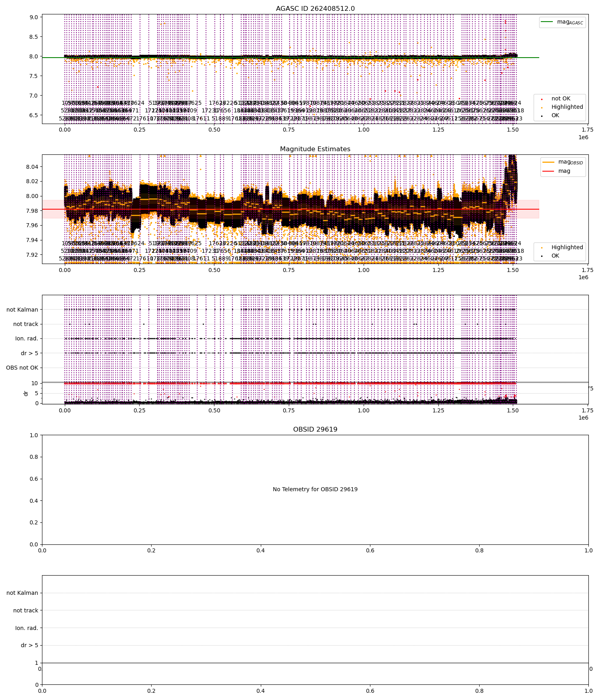
Task: Click the 'OBS not OK' row label
Action: click(x=22, y=368)
